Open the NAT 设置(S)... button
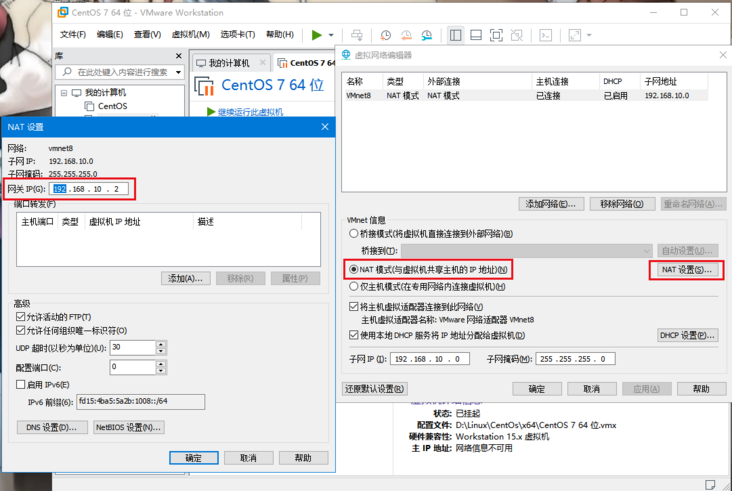732x491 pixels. (x=686, y=270)
